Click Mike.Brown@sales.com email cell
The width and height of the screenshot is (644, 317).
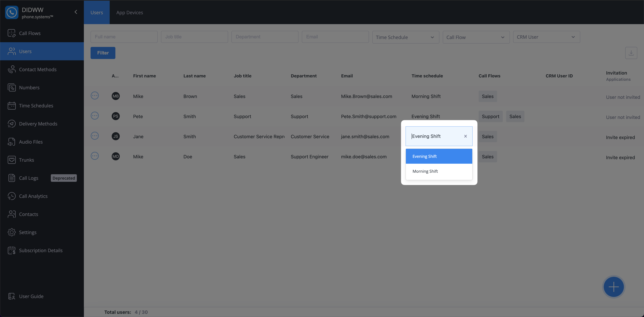click(366, 97)
